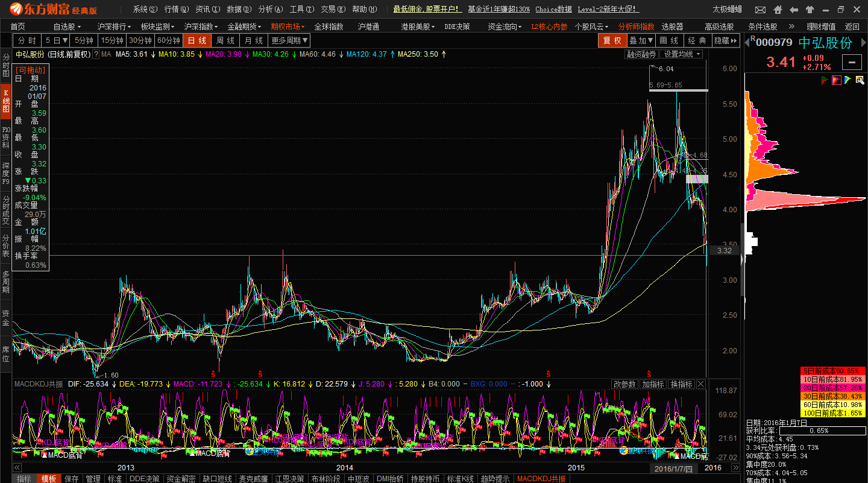Click the 改参数 button
Viewport: 868px width, 483px height.
(x=624, y=384)
